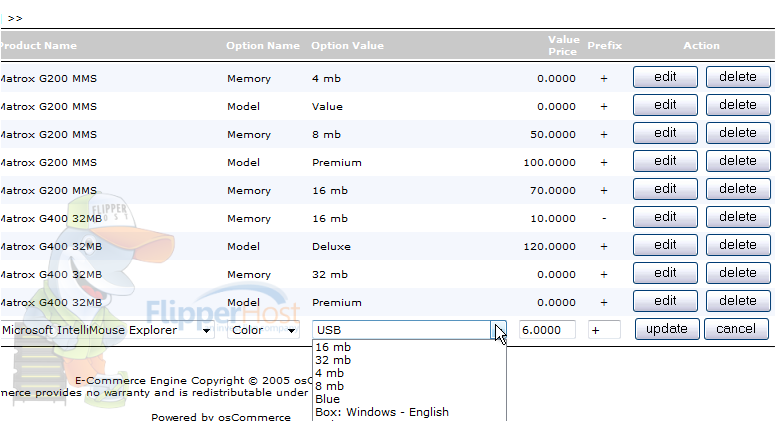
Task: Cancel the attribute edit
Action: pos(736,329)
